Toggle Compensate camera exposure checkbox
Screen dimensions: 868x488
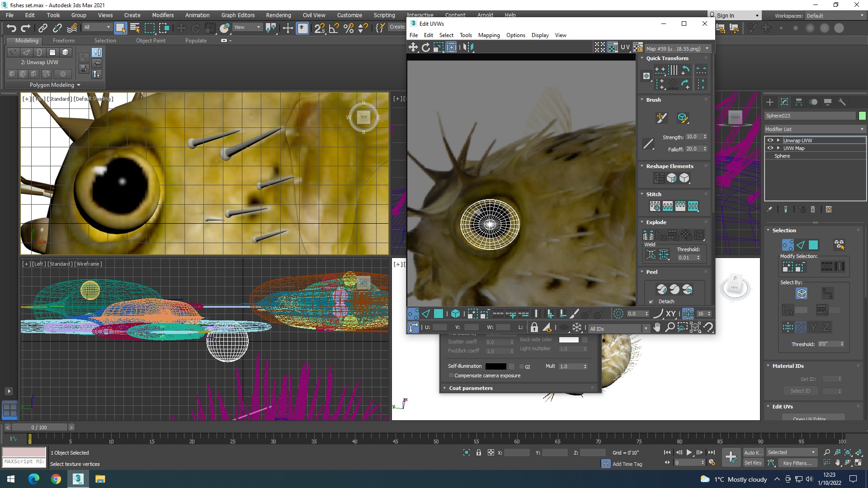pos(451,375)
